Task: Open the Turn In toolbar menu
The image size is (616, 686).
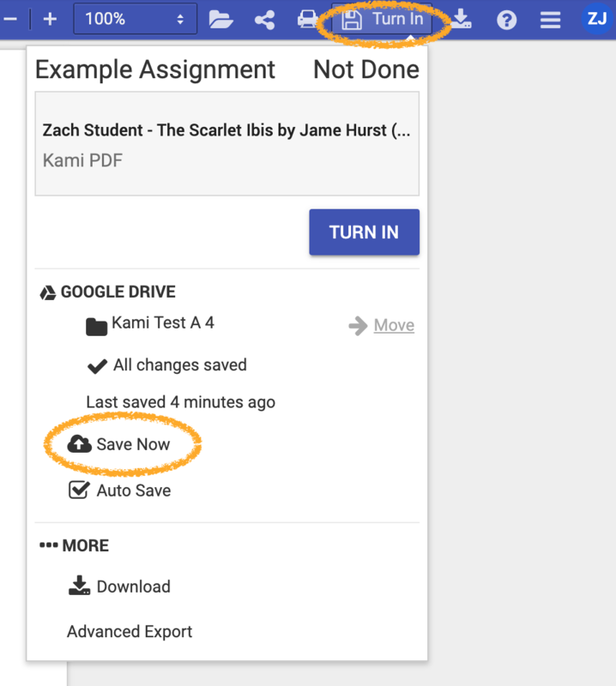Action: click(x=383, y=19)
